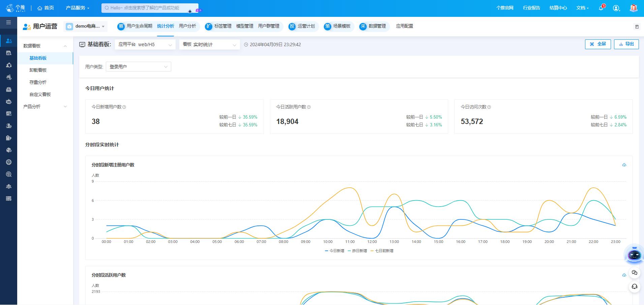The height and width of the screenshot is (305, 644).
Task: Download the 分时段新增注册用户数 chart via cloud icon
Action: pos(624,165)
